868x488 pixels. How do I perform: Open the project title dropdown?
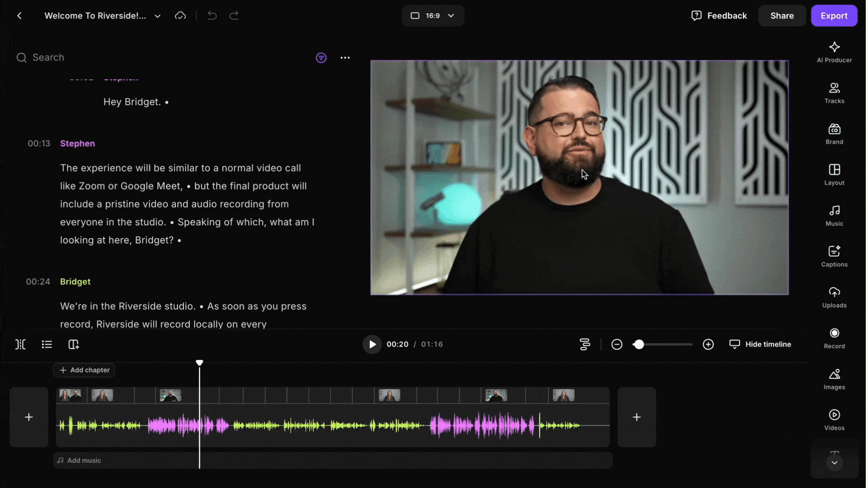tap(158, 16)
